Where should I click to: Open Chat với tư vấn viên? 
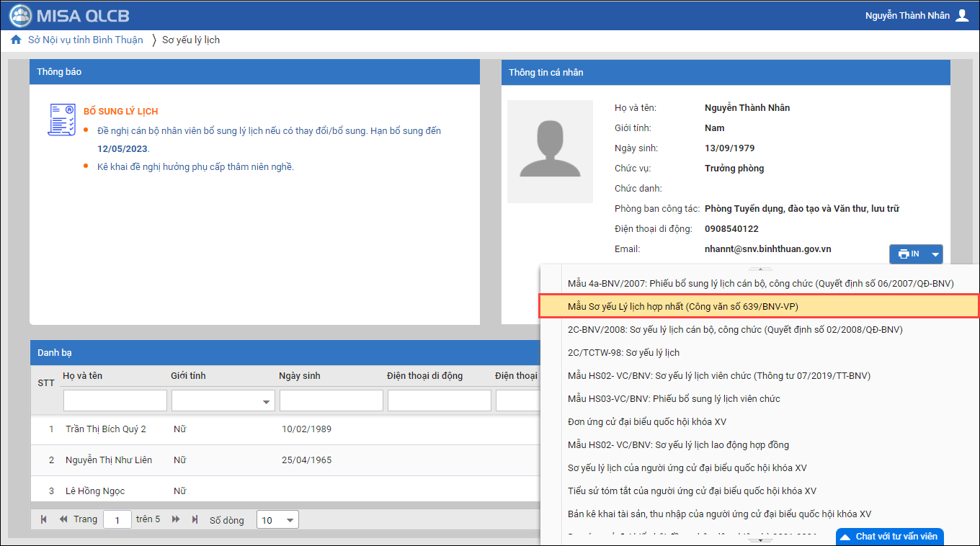889,536
